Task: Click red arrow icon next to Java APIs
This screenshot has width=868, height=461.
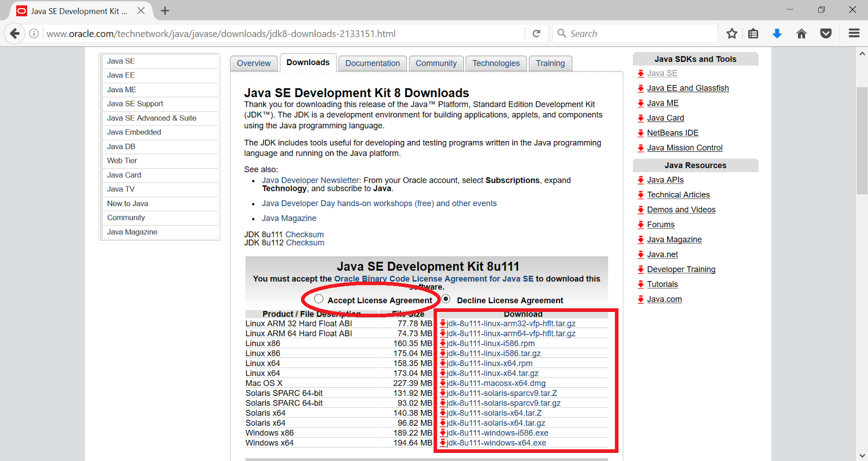Action: click(x=641, y=180)
